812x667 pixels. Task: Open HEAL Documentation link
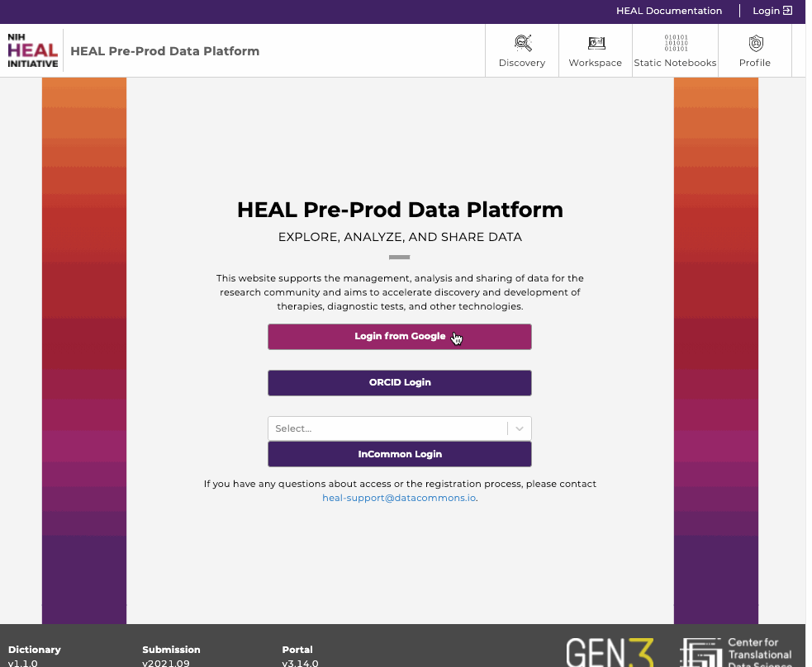point(668,11)
